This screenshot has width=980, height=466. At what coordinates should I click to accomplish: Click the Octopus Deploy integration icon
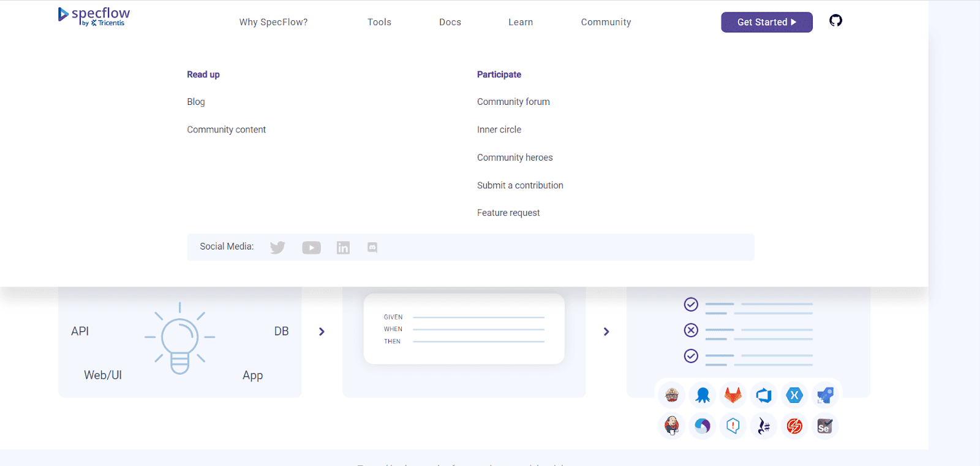pos(703,395)
